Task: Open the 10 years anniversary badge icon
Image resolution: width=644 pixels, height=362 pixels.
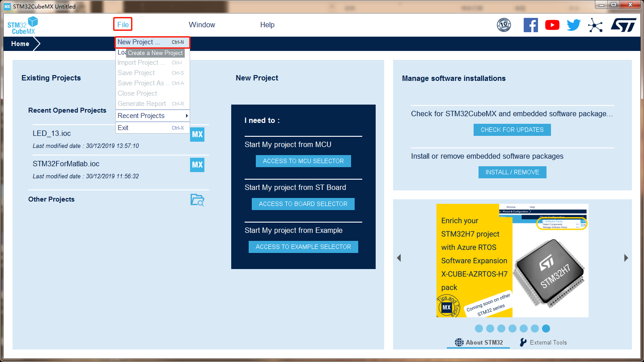Action: coord(504,25)
